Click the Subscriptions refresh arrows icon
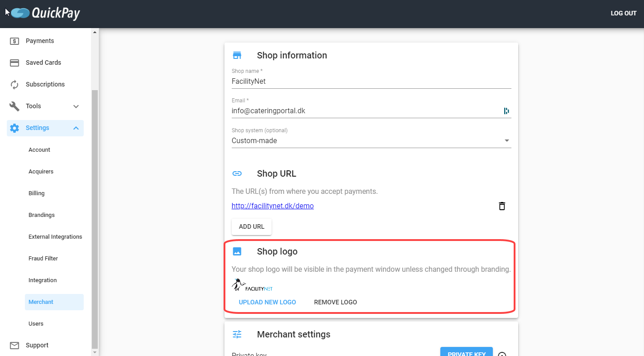This screenshot has width=644, height=356. [x=14, y=85]
